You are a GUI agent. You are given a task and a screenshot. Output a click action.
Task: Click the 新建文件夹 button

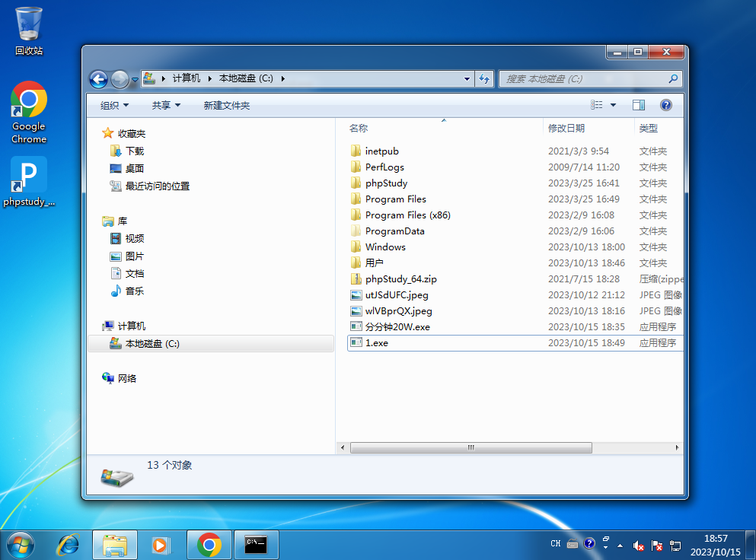[226, 105]
